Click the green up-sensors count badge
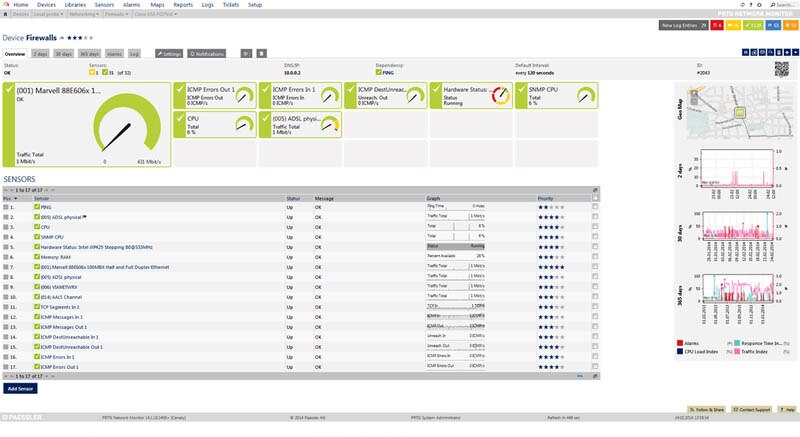This screenshot has height=437, width=800. 753,25
